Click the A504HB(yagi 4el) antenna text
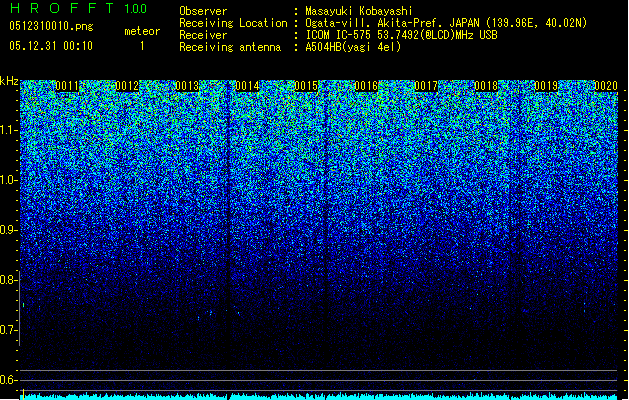 click(353, 47)
